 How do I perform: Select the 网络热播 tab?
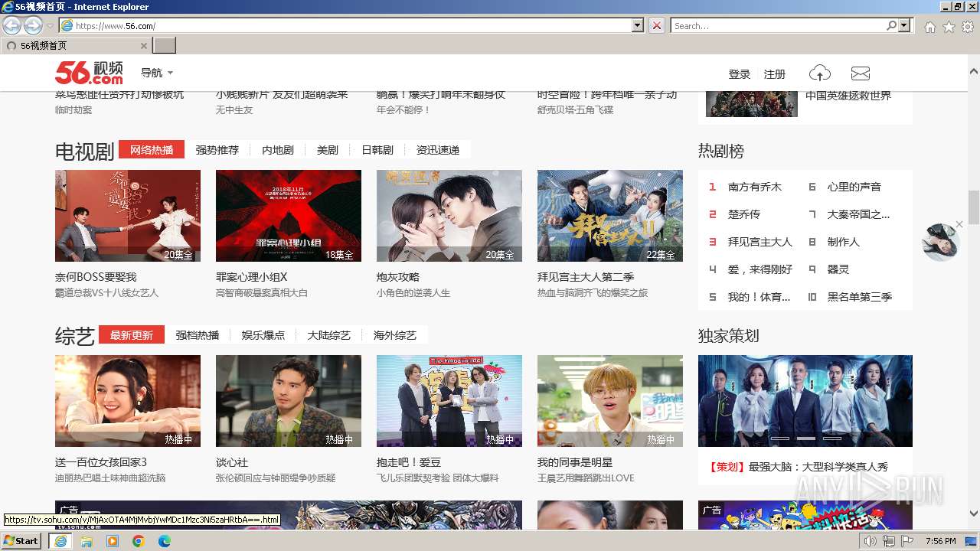tap(152, 149)
